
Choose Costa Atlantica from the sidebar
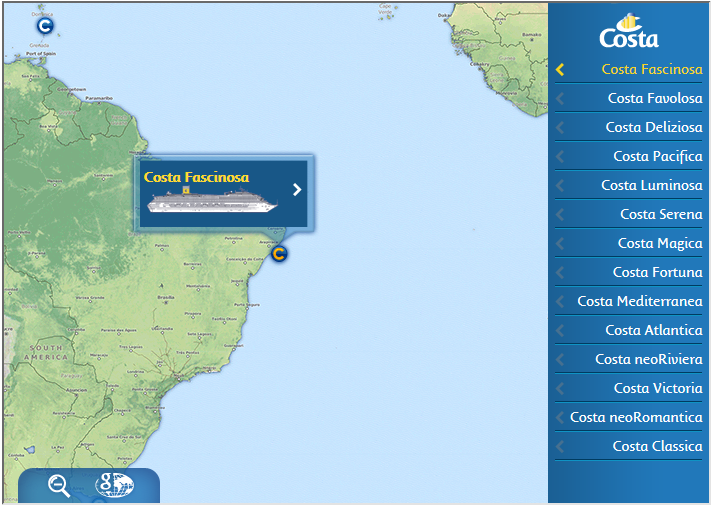point(654,330)
